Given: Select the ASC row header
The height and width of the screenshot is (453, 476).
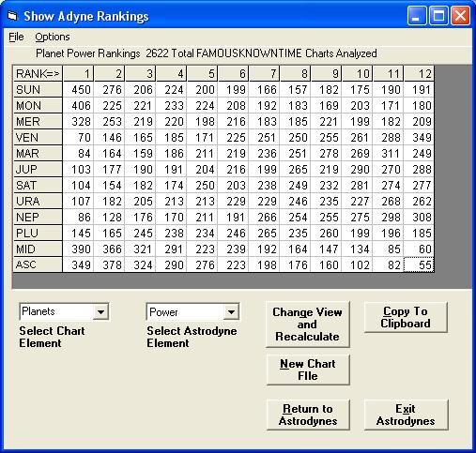Looking at the screenshot, I should [x=38, y=264].
